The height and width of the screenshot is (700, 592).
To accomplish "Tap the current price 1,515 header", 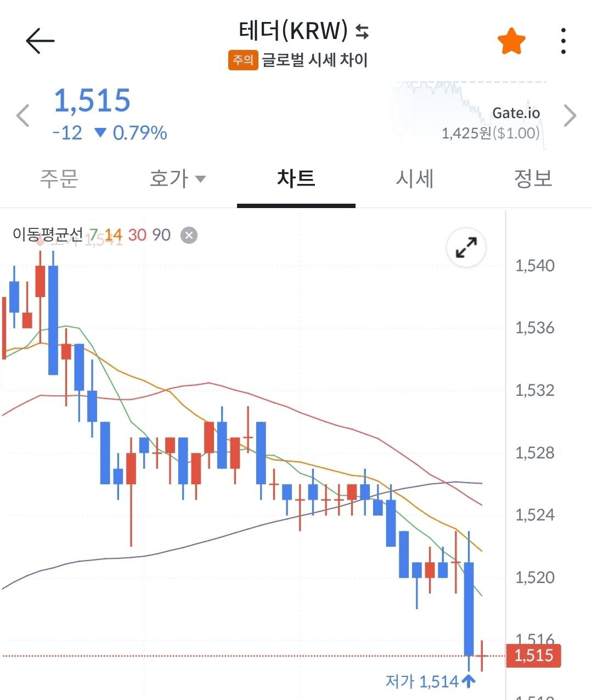I will [92, 101].
